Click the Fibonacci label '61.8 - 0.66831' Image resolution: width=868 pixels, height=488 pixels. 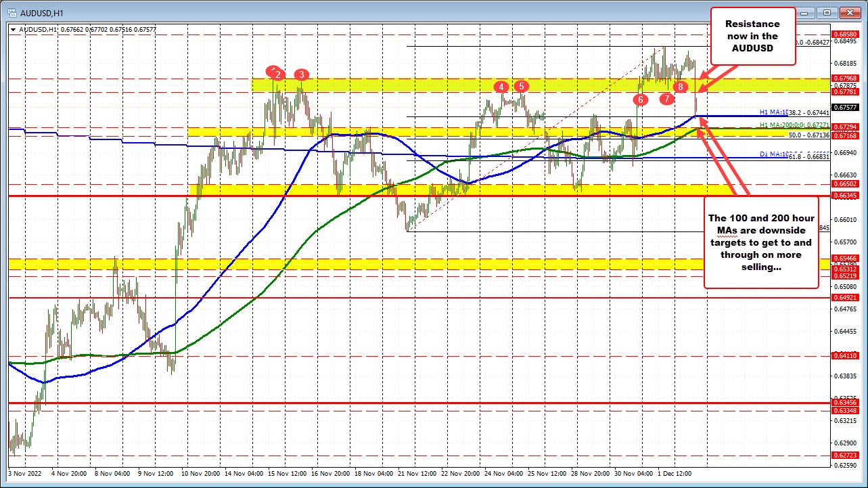[808, 157]
